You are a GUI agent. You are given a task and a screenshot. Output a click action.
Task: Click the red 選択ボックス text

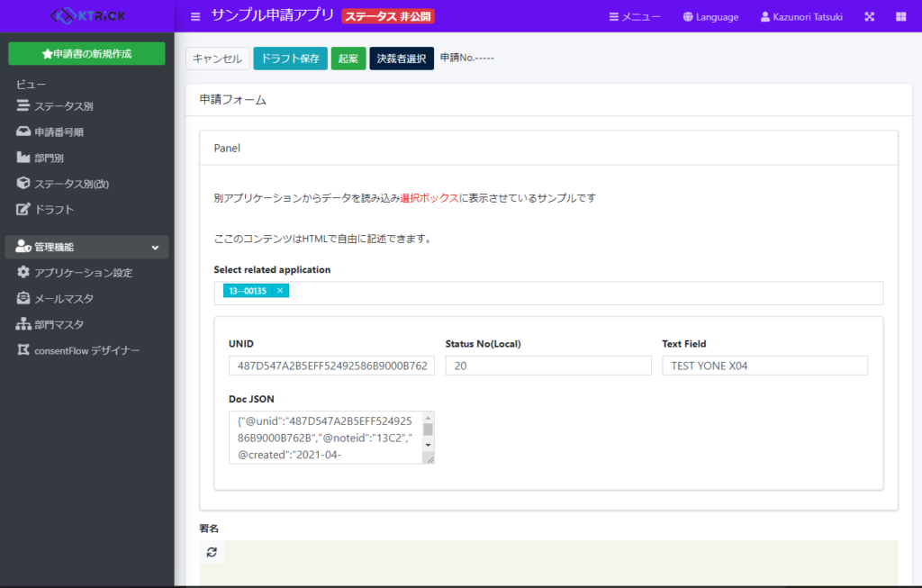point(429,198)
